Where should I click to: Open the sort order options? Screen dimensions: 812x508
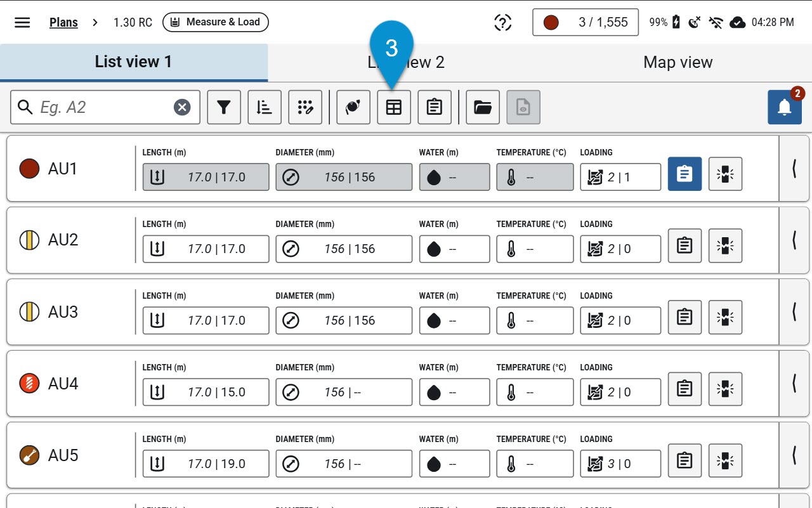click(x=265, y=107)
